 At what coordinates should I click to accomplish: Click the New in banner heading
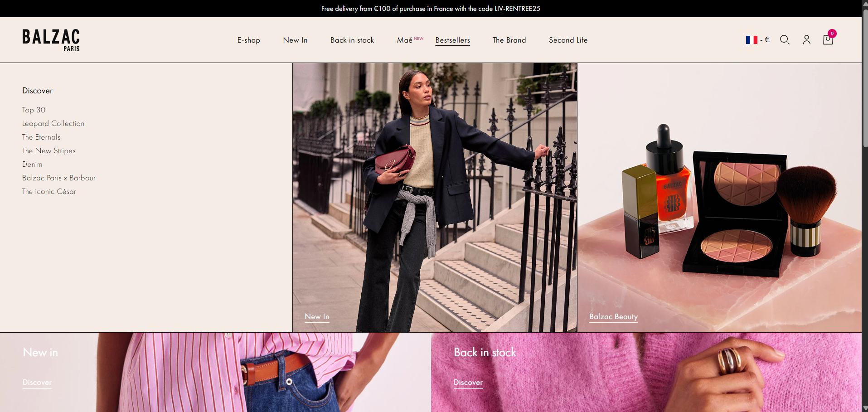[40, 352]
